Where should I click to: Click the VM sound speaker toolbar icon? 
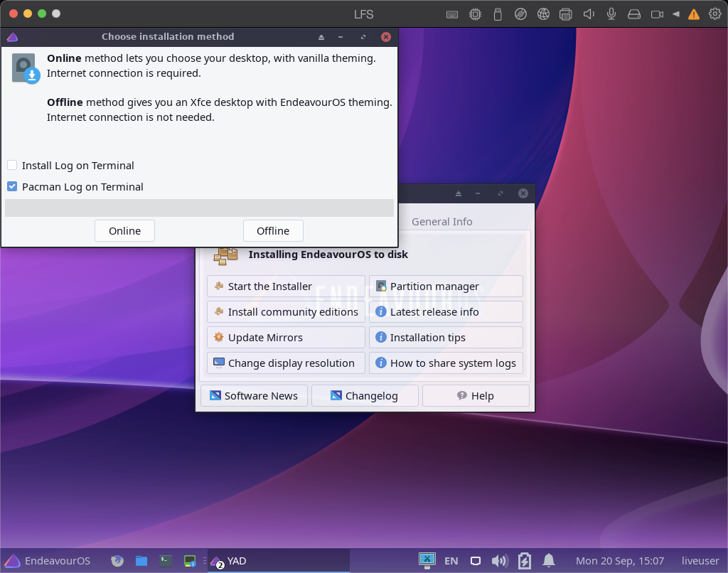coord(589,14)
